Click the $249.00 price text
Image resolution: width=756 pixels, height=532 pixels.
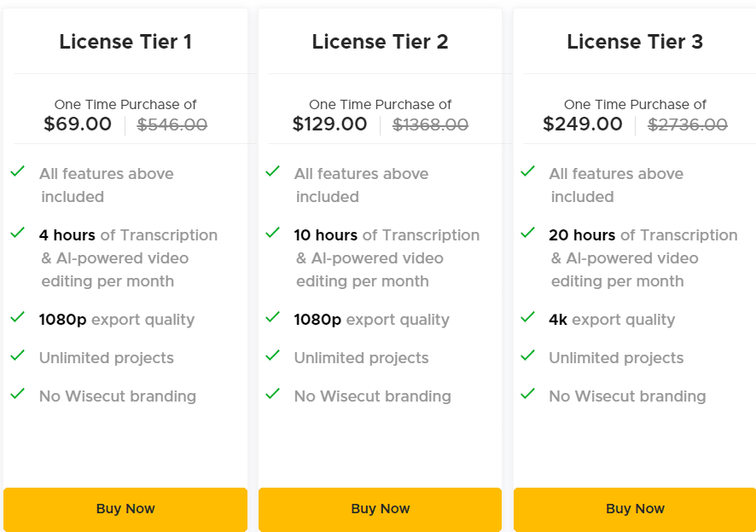point(584,124)
